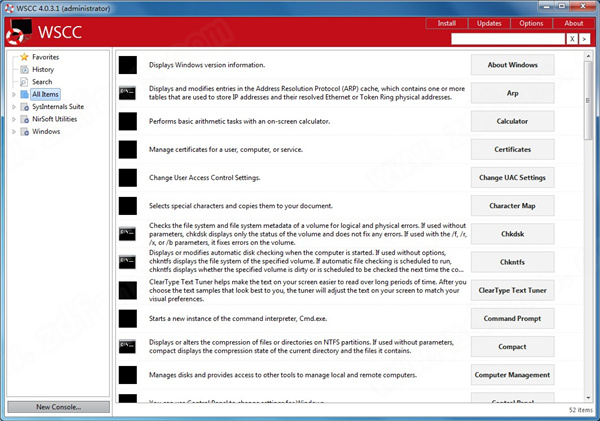Open the Options menu
The height and width of the screenshot is (421, 600).
click(x=530, y=23)
